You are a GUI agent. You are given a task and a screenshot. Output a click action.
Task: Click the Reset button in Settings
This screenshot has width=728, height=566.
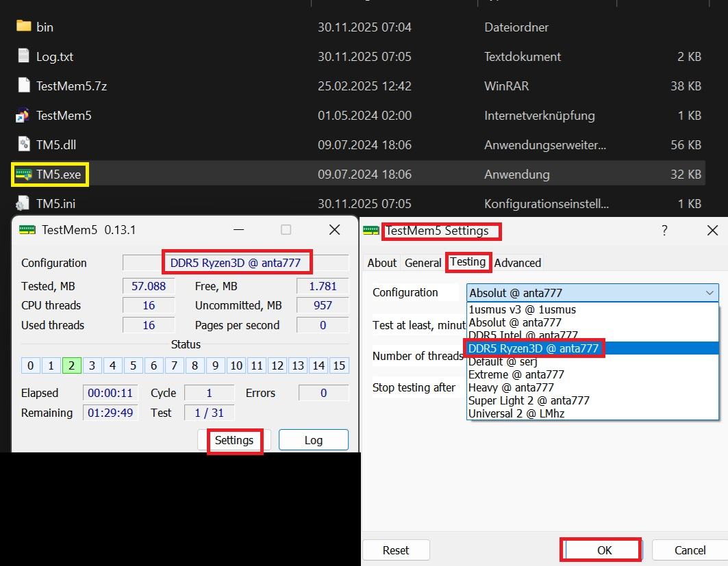click(x=396, y=550)
